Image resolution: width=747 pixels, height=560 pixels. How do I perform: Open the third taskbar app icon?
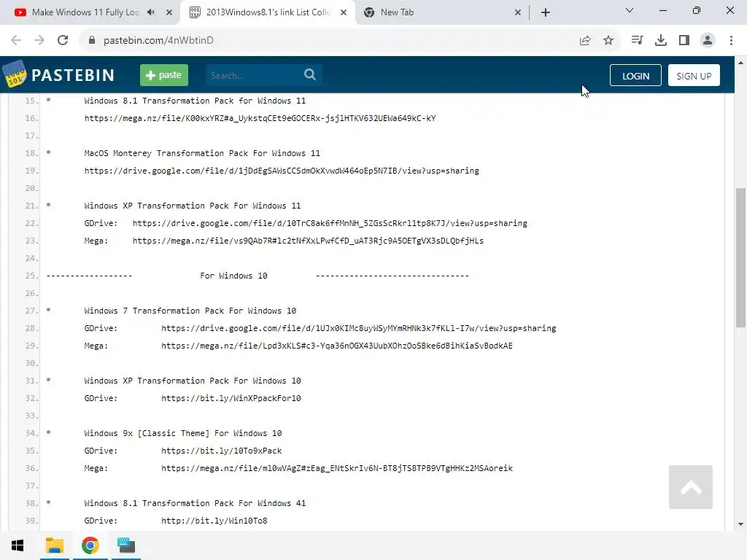126,545
